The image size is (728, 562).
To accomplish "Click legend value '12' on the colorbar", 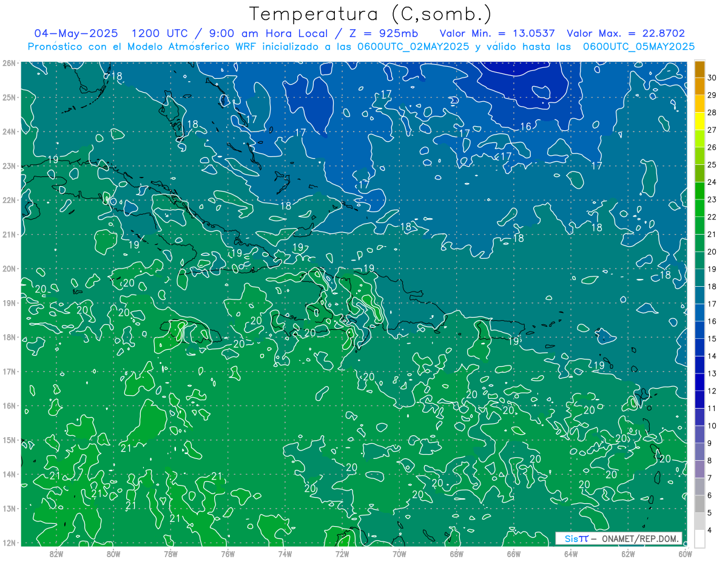I will coord(712,391).
